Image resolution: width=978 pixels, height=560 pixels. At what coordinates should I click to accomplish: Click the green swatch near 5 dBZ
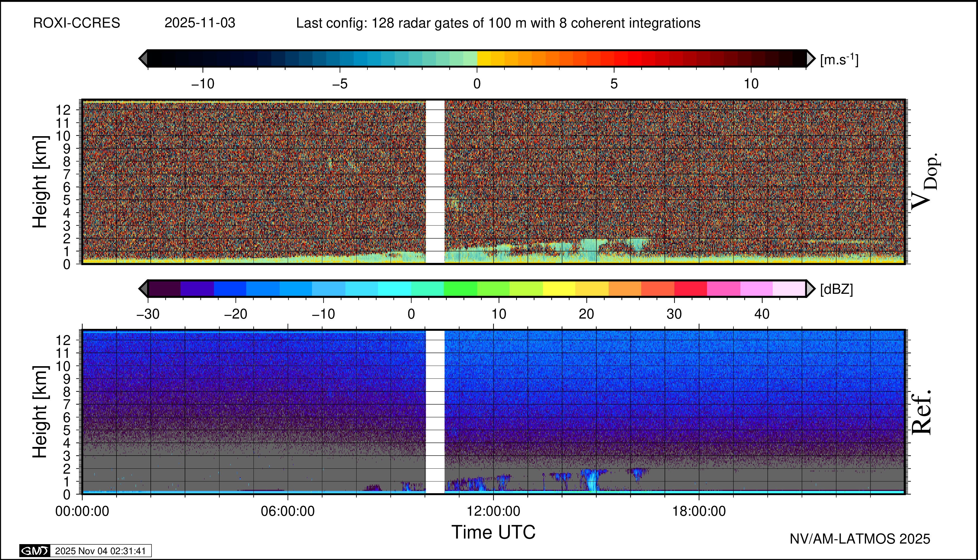460,288
